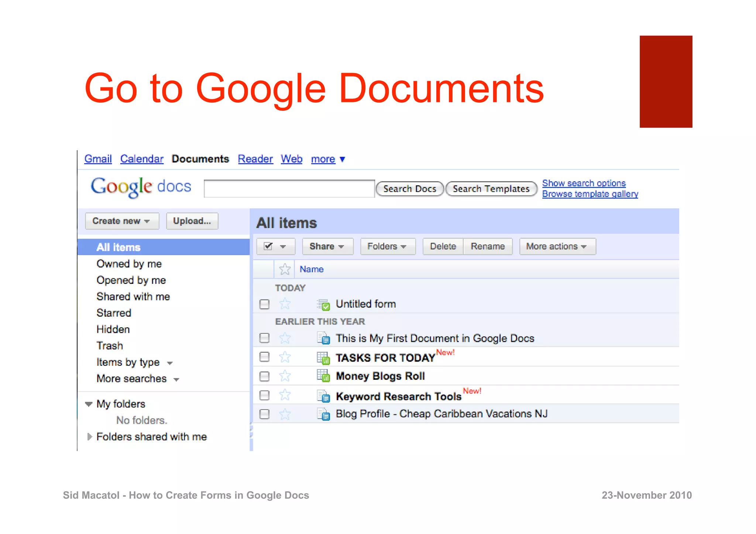Open Blog Profile - Cheap Caribbean Vacations NJ

pyautogui.click(x=441, y=414)
